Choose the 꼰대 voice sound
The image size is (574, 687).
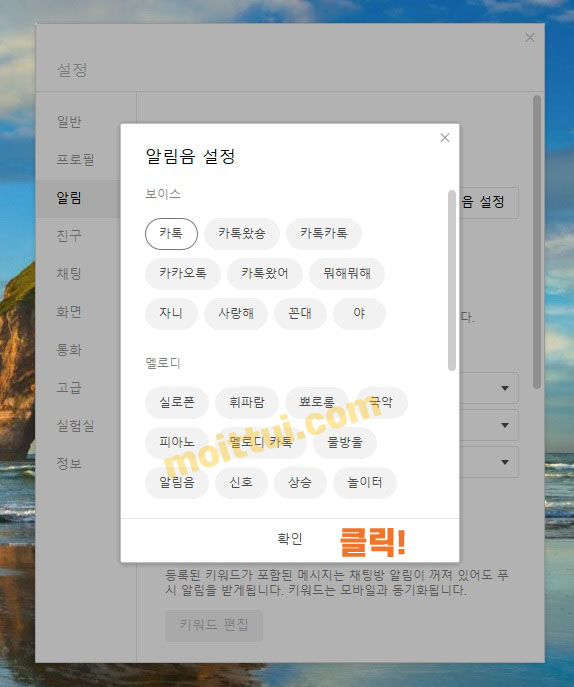tap(300, 314)
